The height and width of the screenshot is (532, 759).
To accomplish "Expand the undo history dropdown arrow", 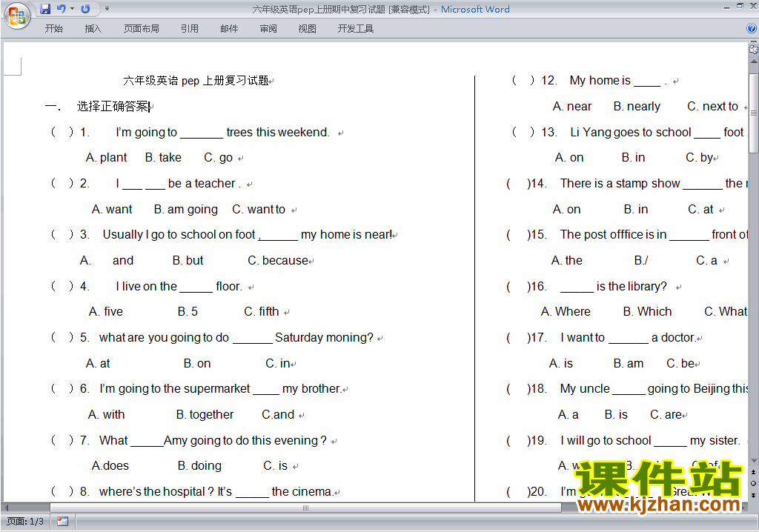I will tap(72, 9).
